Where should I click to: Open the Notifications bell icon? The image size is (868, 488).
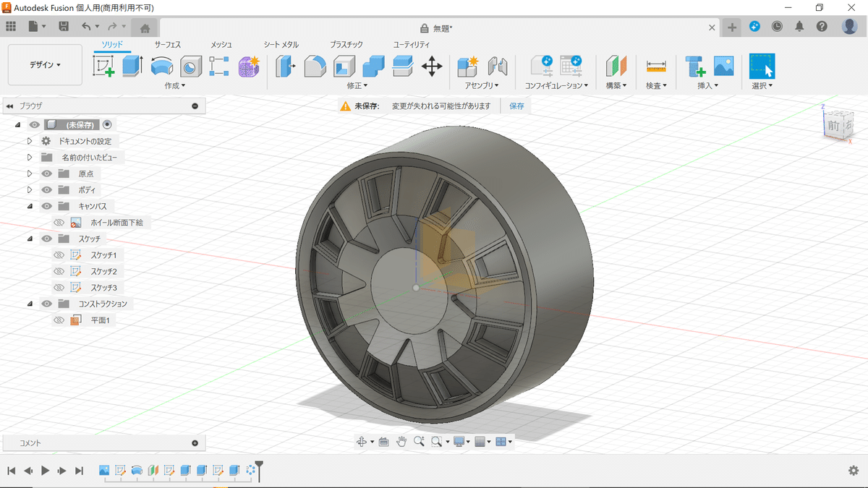799,27
